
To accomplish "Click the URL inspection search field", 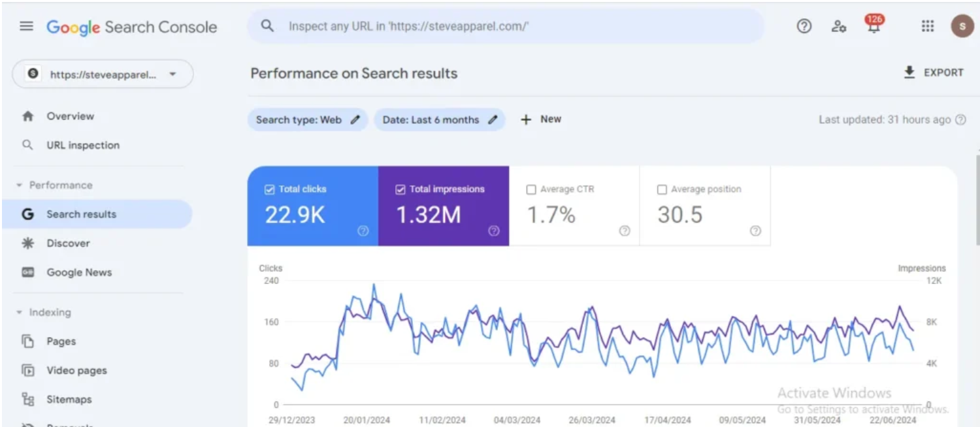I will pyautogui.click(x=504, y=26).
